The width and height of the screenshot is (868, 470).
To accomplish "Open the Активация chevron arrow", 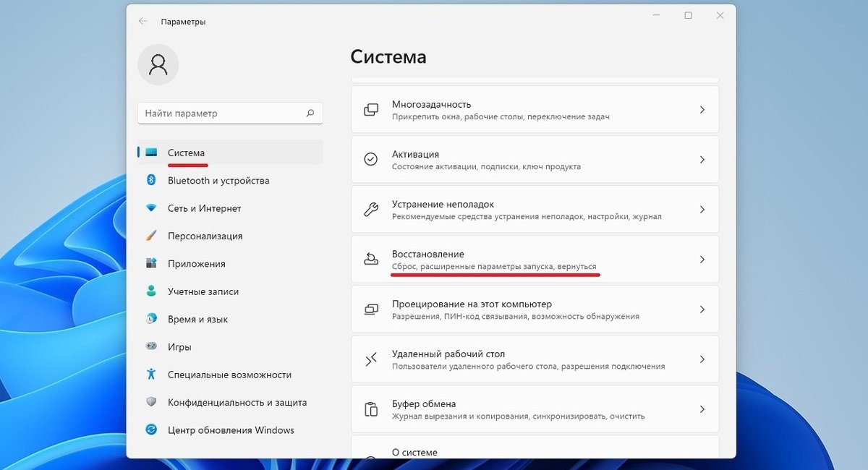I will pos(702,160).
